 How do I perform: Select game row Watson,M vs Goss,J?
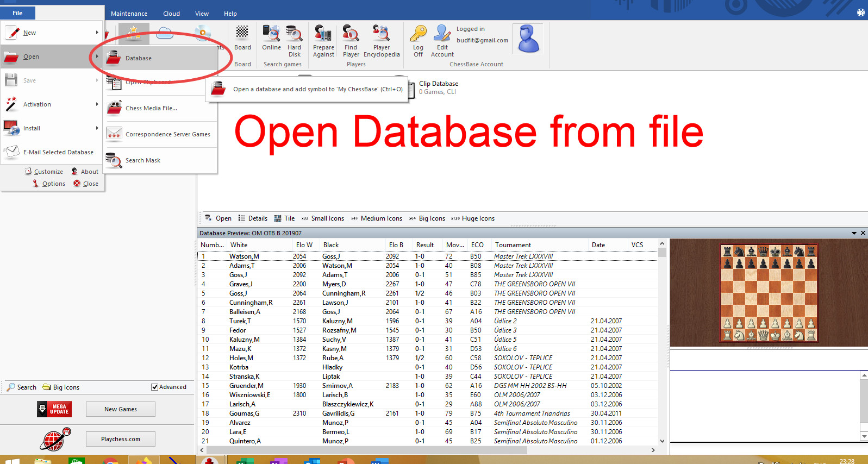(x=428, y=256)
